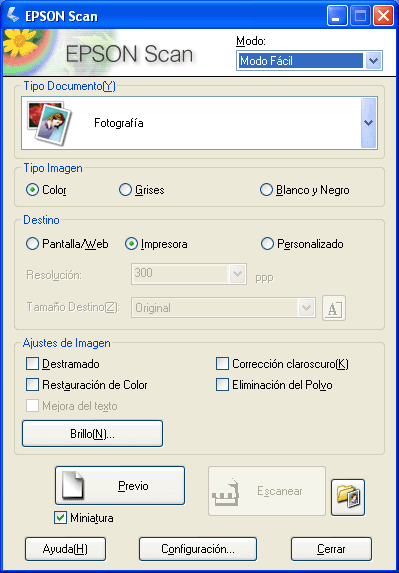
Task: Enable the Destramado checkbox
Action: [33, 364]
